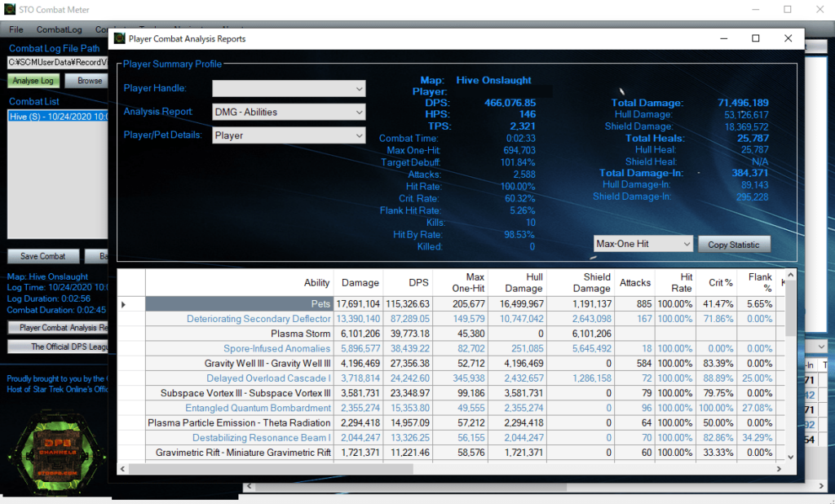This screenshot has width=835, height=504.
Task: Open the Player/Pet Details dropdown
Action: pos(289,135)
